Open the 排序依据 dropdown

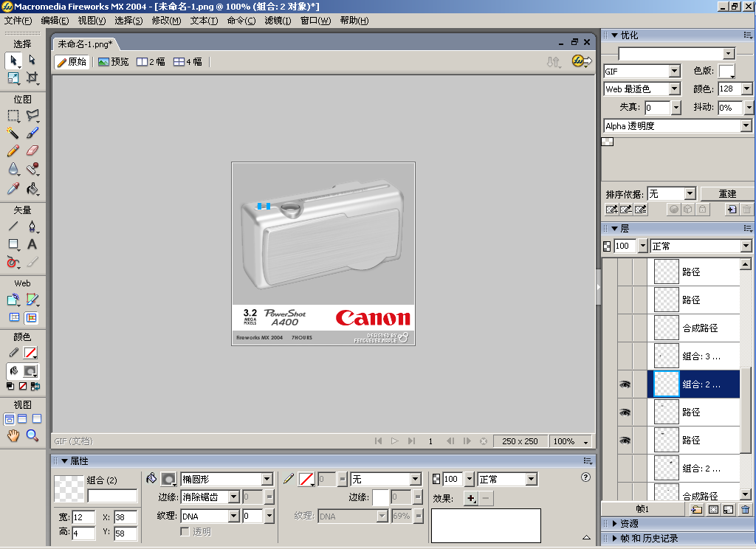click(x=690, y=194)
